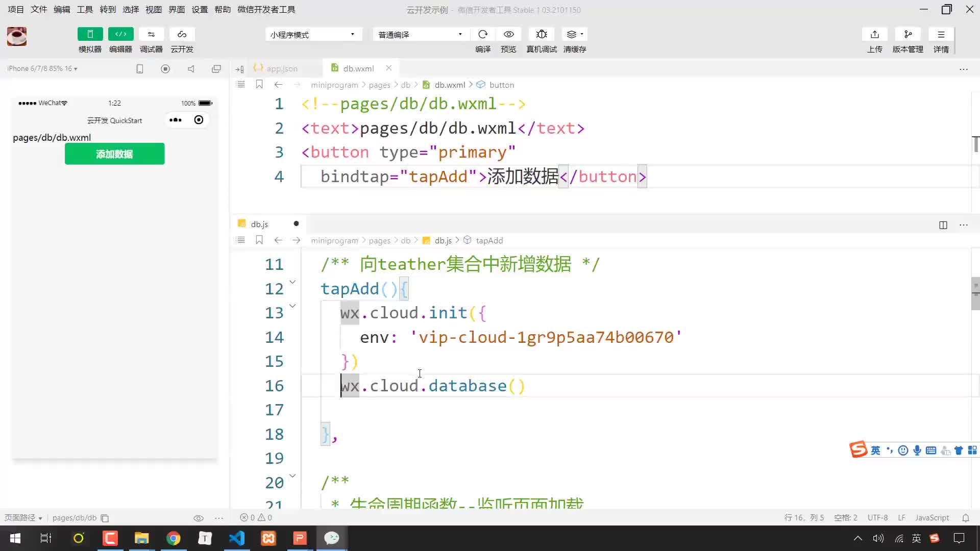The width and height of the screenshot is (980, 551).
Task: Open the 小程序模式 mode dropdown
Action: pyautogui.click(x=313, y=34)
